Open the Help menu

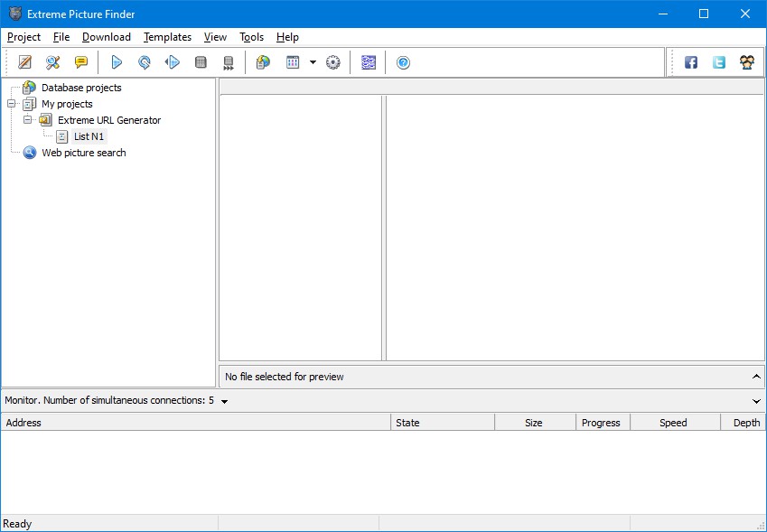point(287,37)
